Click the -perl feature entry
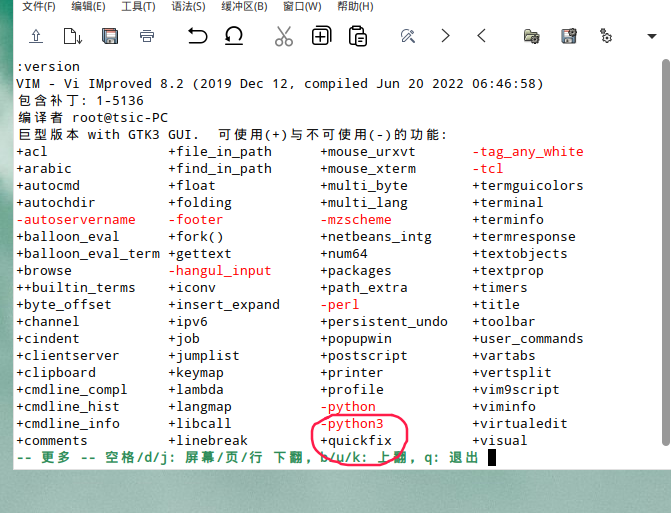Screen dimensions: 671x513 click(x=340, y=305)
